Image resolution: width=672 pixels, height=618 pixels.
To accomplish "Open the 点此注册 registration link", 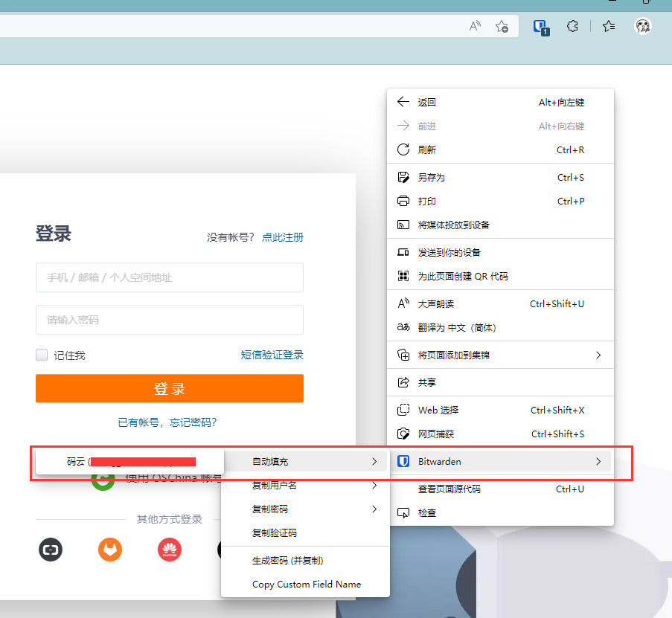I will click(x=282, y=237).
